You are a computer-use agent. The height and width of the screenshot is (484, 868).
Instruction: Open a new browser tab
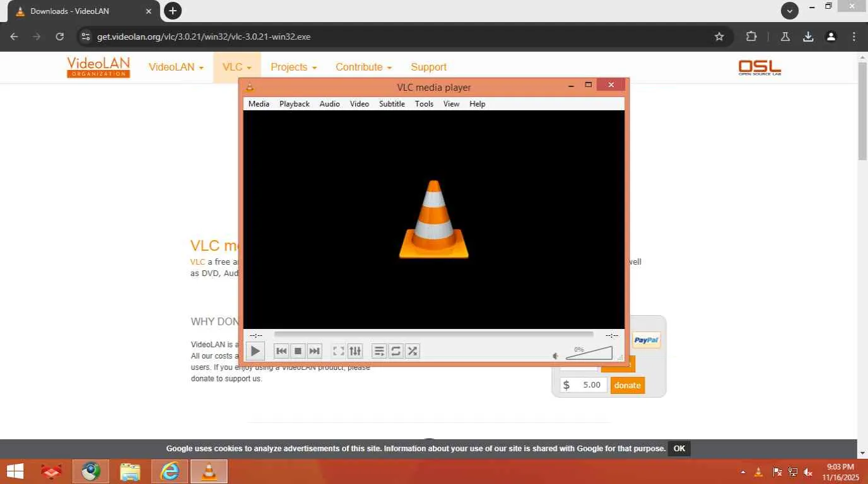click(172, 10)
